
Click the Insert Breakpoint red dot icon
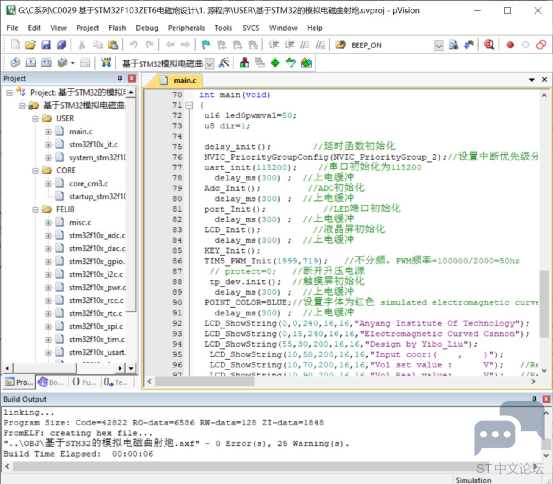(x=510, y=45)
